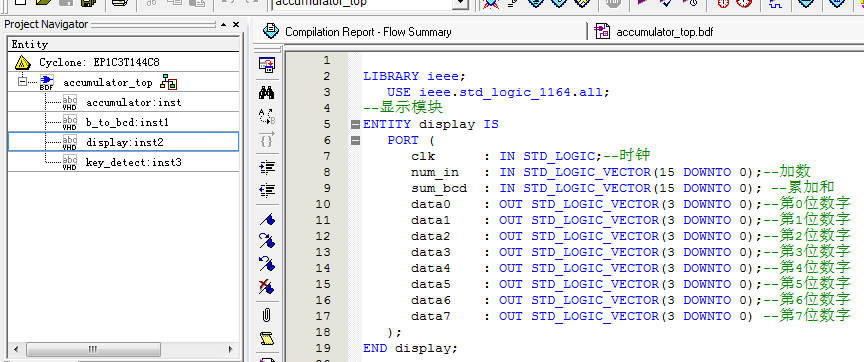864x362 pixels.
Task: Select b_to_bcd:inst1 entity
Action: coord(127,122)
